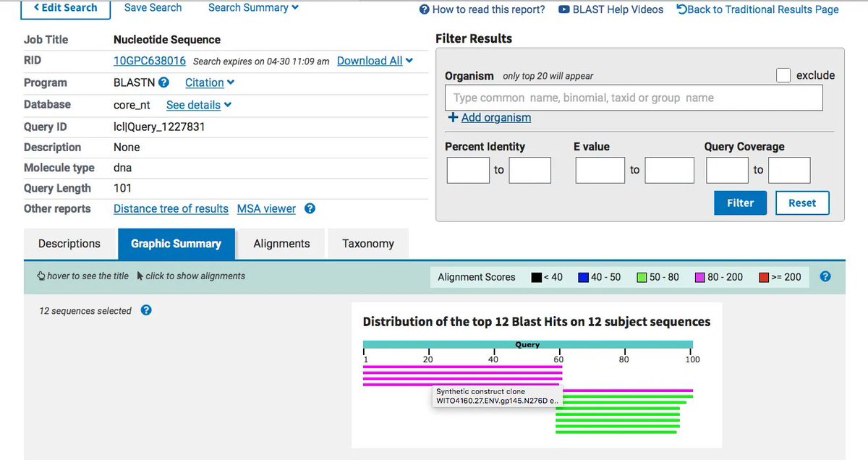Click help icon next to sequences selected

pos(145,310)
